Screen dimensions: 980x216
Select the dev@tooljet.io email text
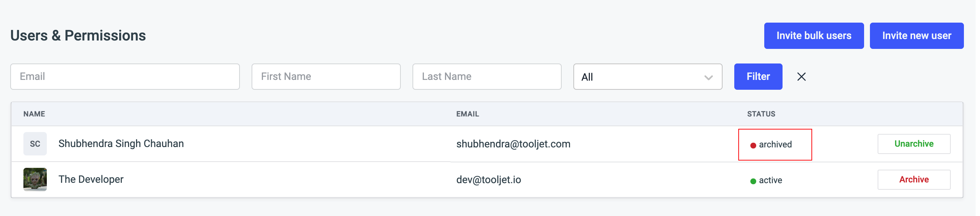pyautogui.click(x=489, y=180)
